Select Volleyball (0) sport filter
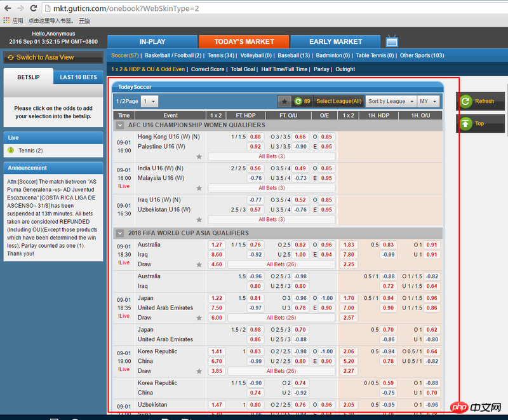Image resolution: width=508 pixels, height=420 pixels. [x=256, y=55]
